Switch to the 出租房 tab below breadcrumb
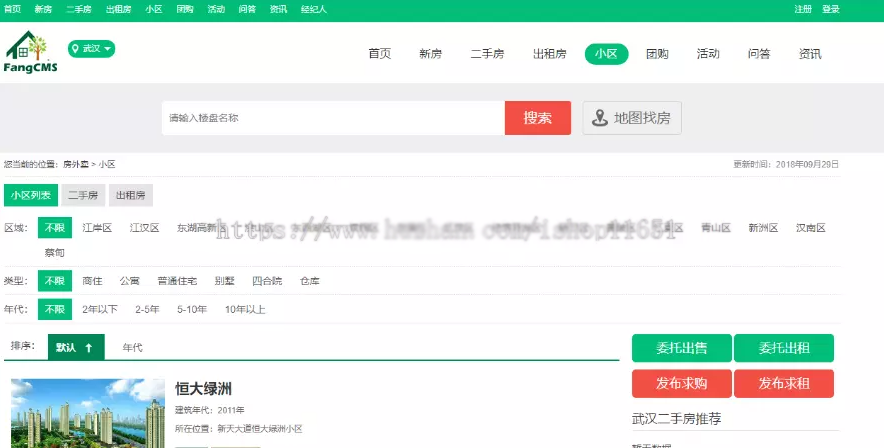The height and width of the screenshot is (448, 884). pos(131,195)
